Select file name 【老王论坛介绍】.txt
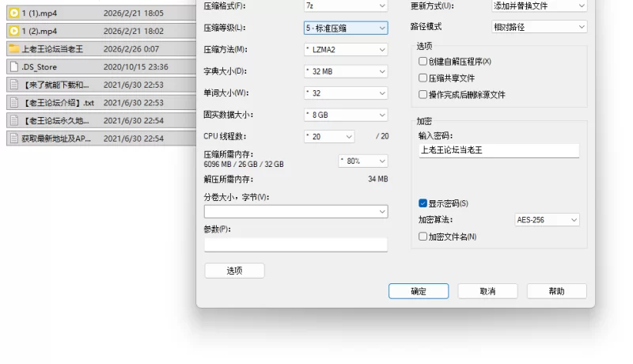This screenshot has width=633, height=364. pos(58,103)
